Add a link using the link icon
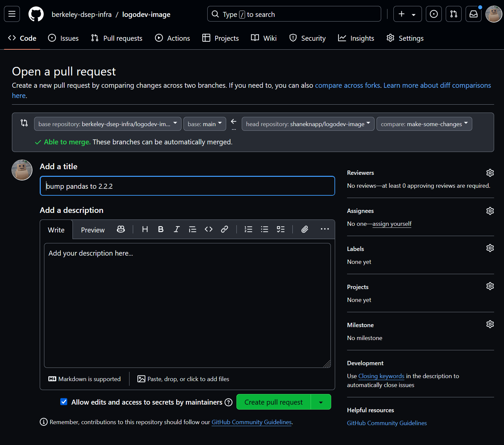The image size is (504, 445). click(224, 229)
